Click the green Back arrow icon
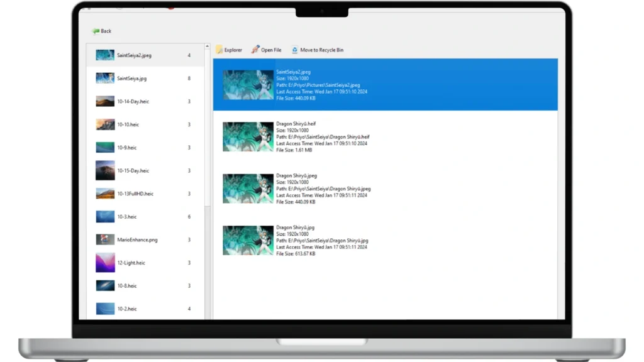 coord(96,31)
